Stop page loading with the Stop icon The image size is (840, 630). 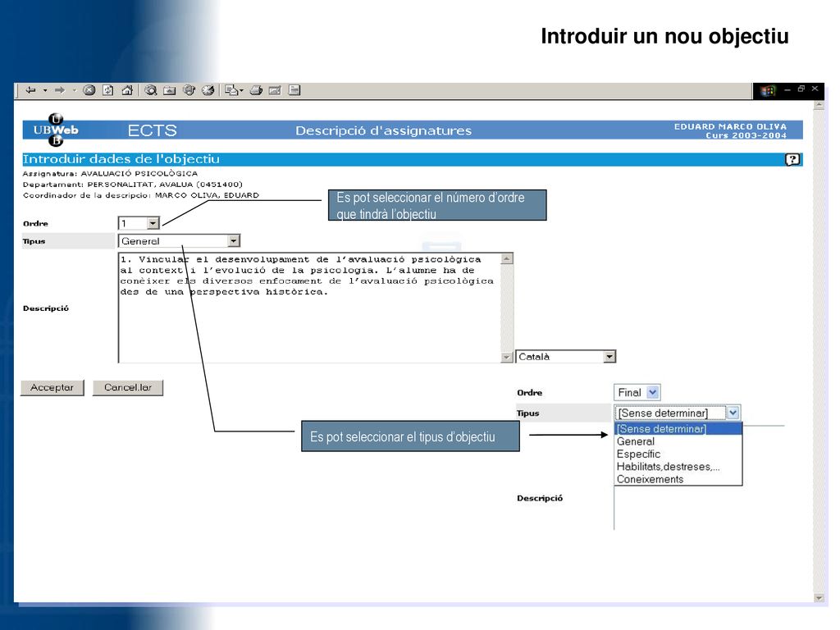(x=89, y=90)
